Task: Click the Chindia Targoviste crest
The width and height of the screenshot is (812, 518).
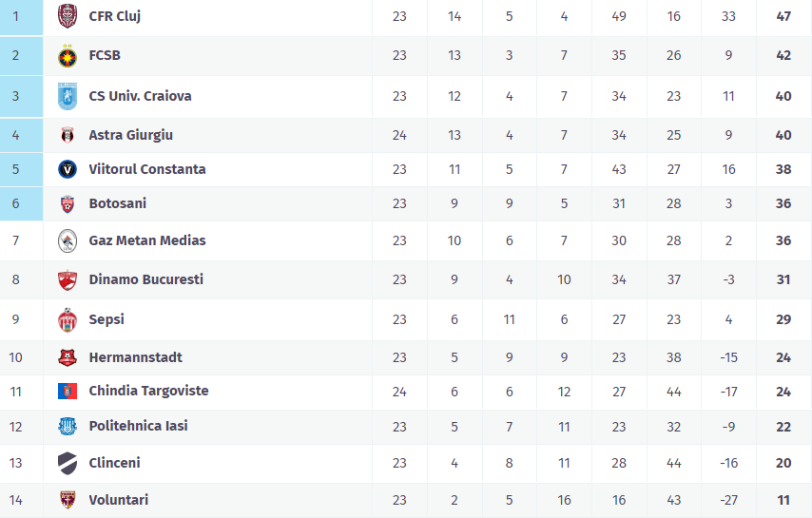Action: (x=68, y=392)
